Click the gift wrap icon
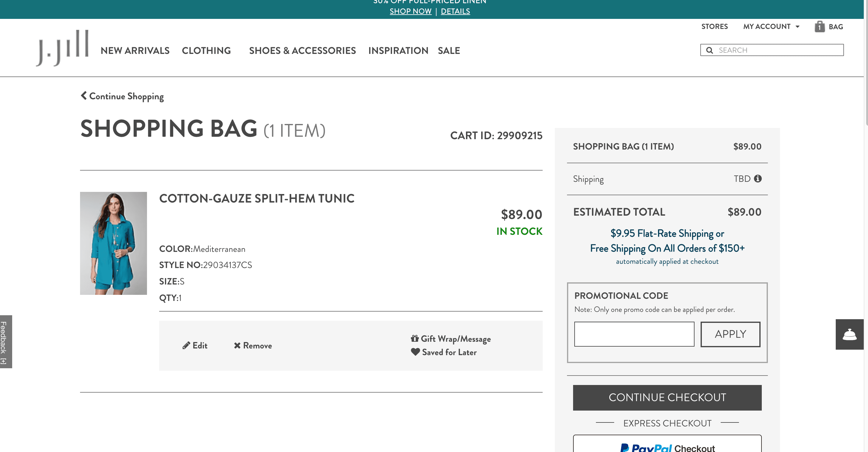Screen dimensions: 868x452 pyautogui.click(x=415, y=338)
